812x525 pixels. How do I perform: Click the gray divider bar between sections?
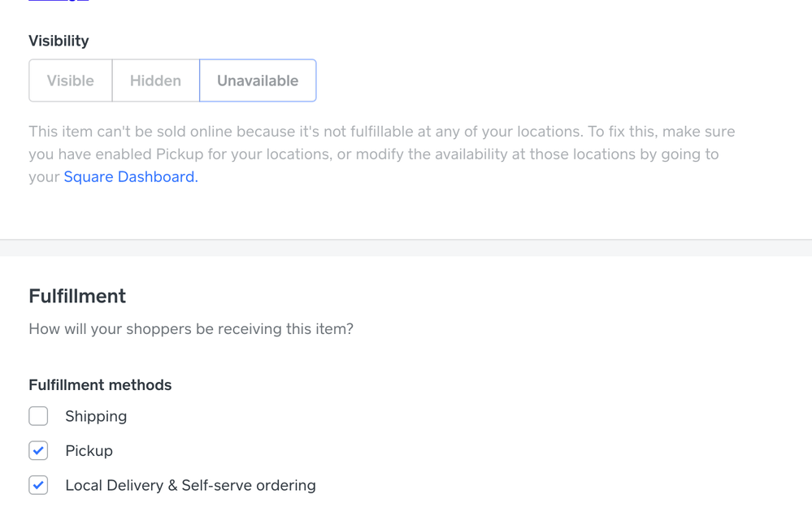click(406, 248)
